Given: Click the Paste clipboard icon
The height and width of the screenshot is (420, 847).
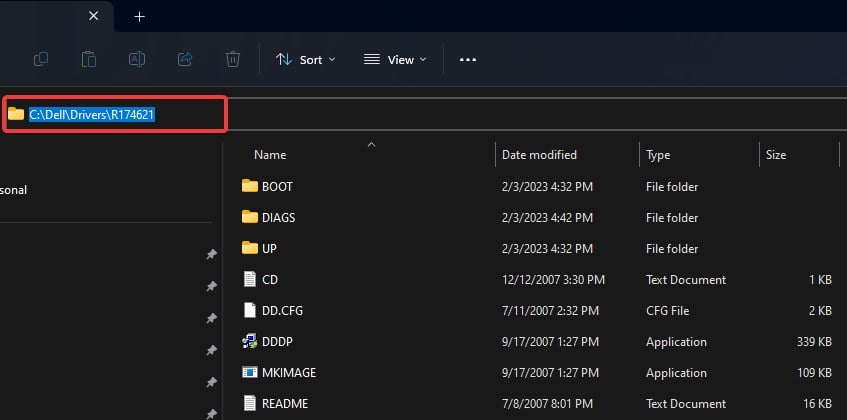Looking at the screenshot, I should pos(89,59).
